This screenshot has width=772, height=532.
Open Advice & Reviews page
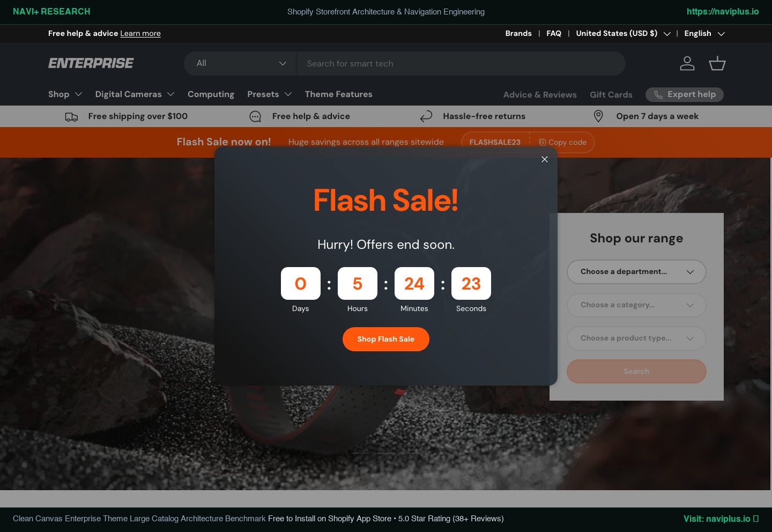coord(540,95)
